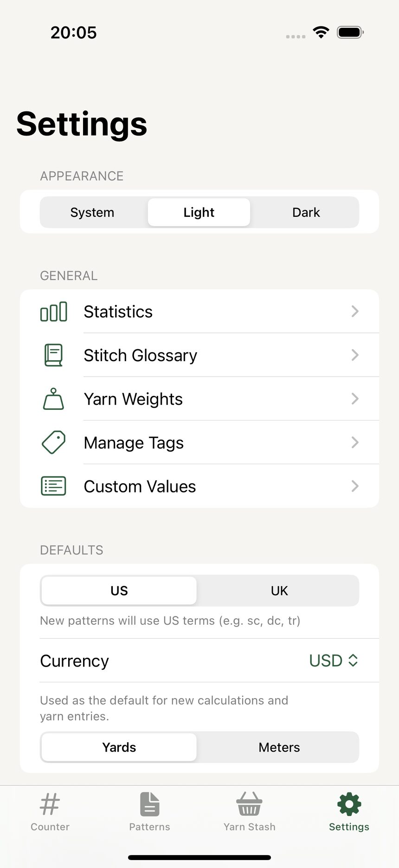
Task: Tap the Yarn Weights scale icon
Action: coord(53,399)
